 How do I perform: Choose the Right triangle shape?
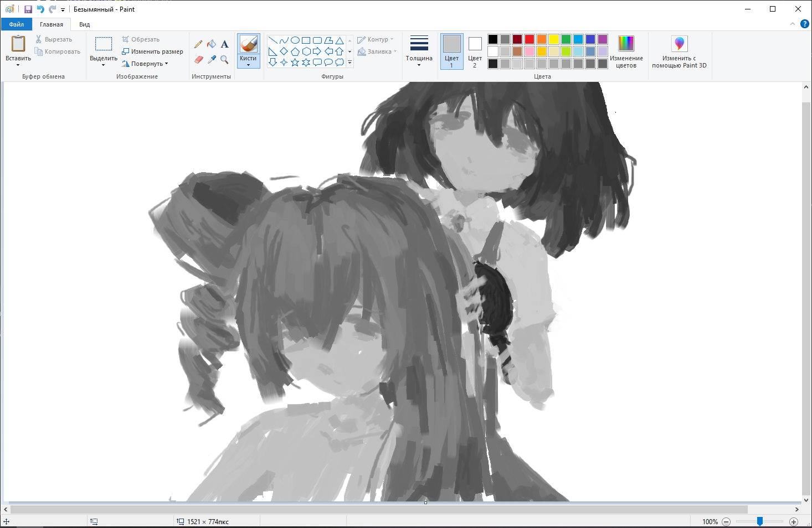(x=273, y=51)
